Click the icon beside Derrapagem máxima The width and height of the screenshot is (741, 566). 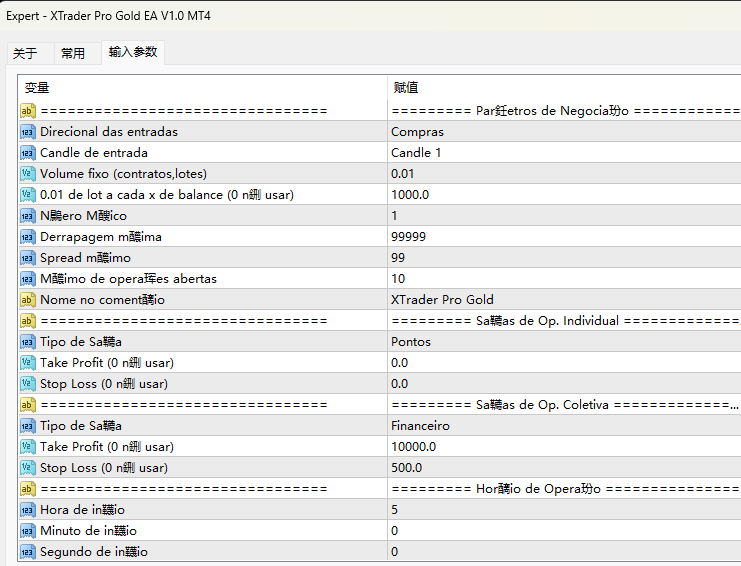(28, 237)
